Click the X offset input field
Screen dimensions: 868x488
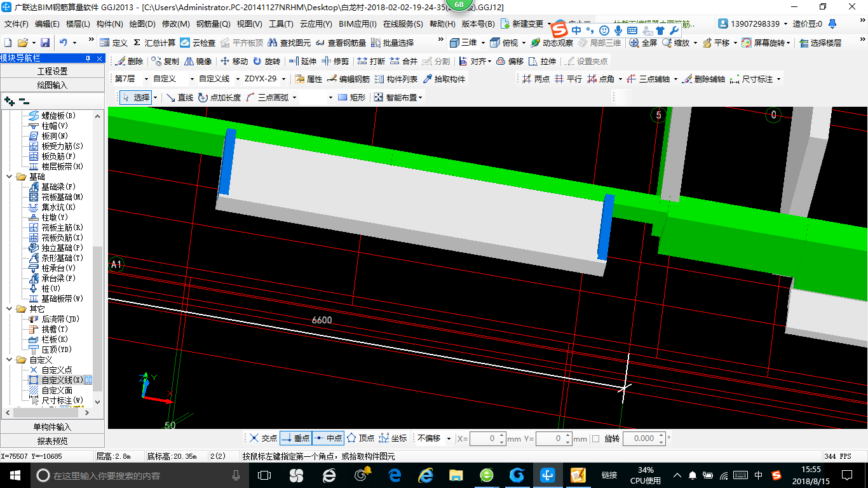[x=484, y=438]
